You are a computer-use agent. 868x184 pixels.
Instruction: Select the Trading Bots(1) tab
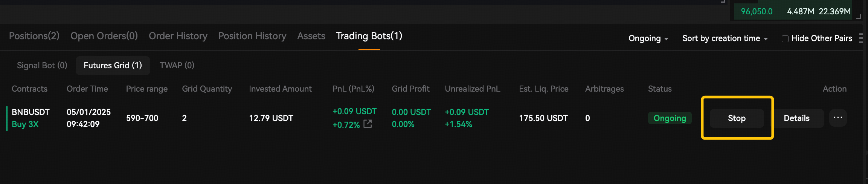369,36
